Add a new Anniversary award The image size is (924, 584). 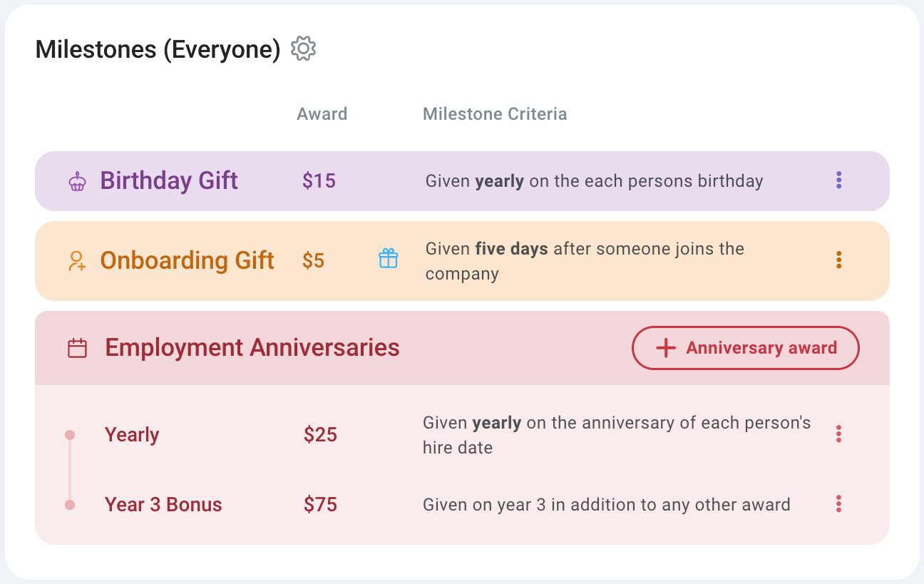pos(745,348)
